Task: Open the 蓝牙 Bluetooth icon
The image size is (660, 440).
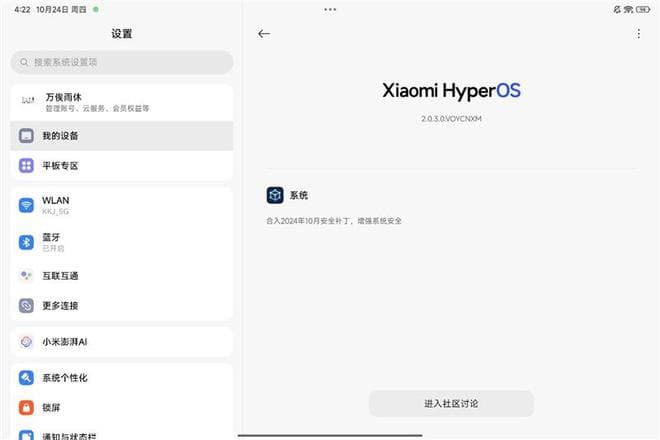Action: coord(27,242)
